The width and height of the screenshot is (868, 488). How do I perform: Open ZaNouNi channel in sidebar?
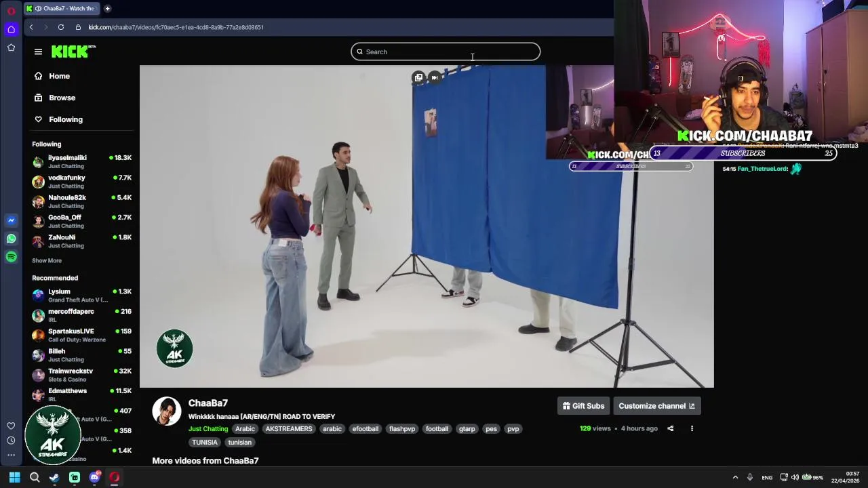coord(81,241)
